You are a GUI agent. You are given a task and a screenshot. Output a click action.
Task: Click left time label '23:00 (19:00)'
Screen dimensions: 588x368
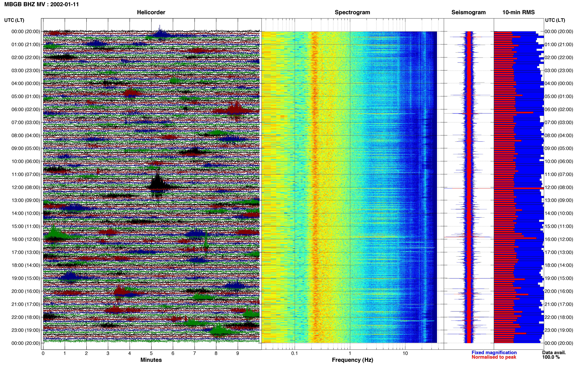click(26, 330)
